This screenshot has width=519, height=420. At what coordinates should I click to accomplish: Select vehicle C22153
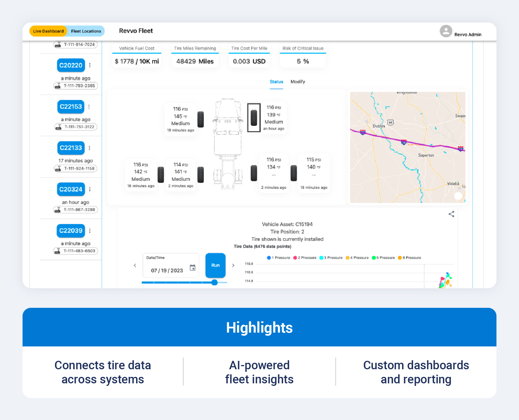pos(71,107)
